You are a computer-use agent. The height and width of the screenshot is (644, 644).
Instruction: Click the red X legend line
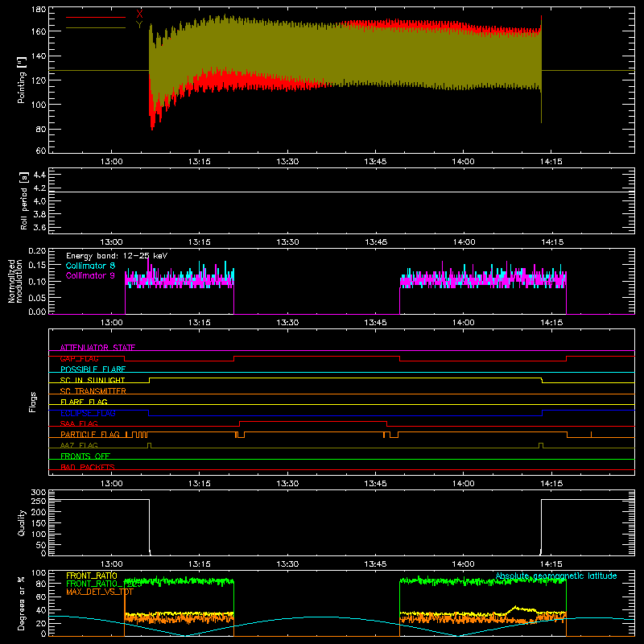coord(96,17)
